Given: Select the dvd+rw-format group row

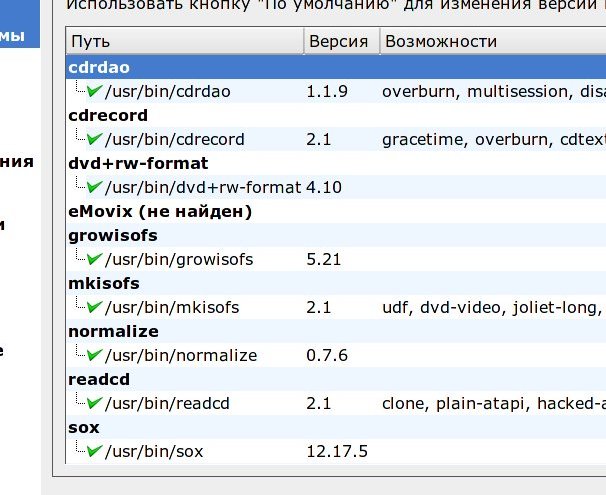Looking at the screenshot, I should tap(138, 163).
